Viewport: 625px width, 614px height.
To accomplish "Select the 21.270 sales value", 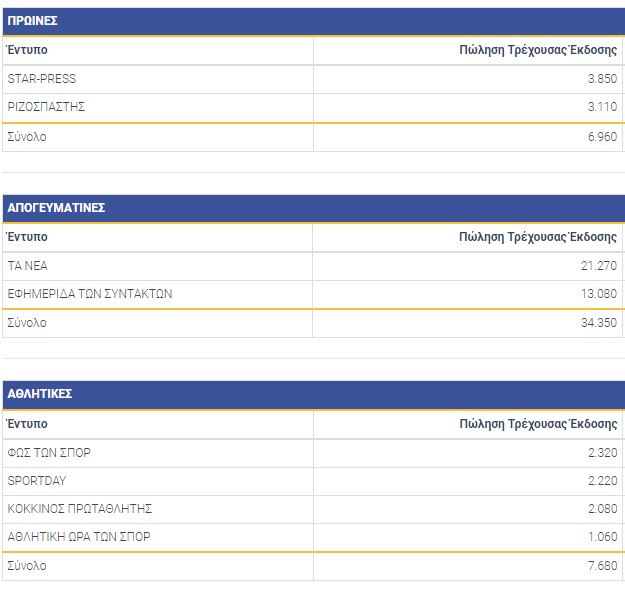I will [x=600, y=266].
